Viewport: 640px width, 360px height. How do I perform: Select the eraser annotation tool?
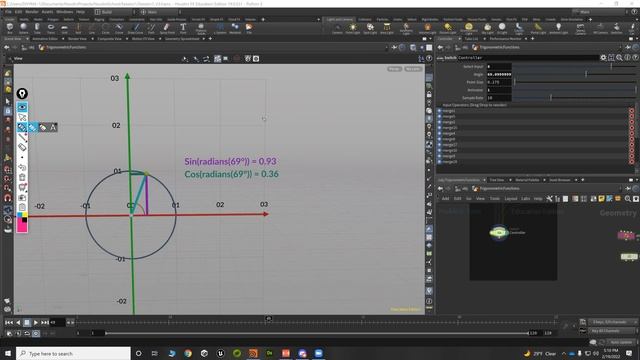22,147
